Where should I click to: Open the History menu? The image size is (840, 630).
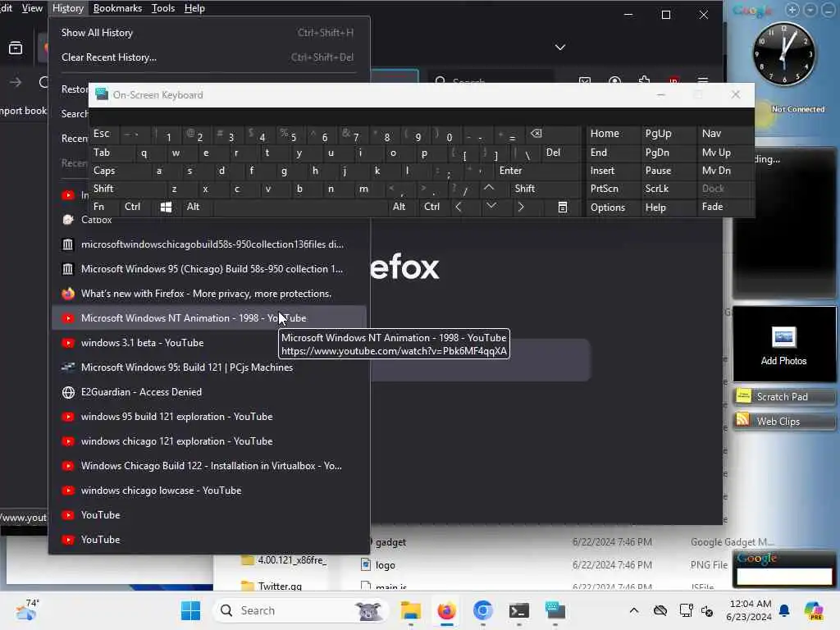coord(67,8)
